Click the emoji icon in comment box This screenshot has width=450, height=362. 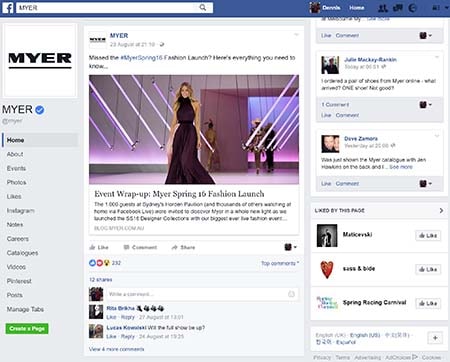[291, 294]
